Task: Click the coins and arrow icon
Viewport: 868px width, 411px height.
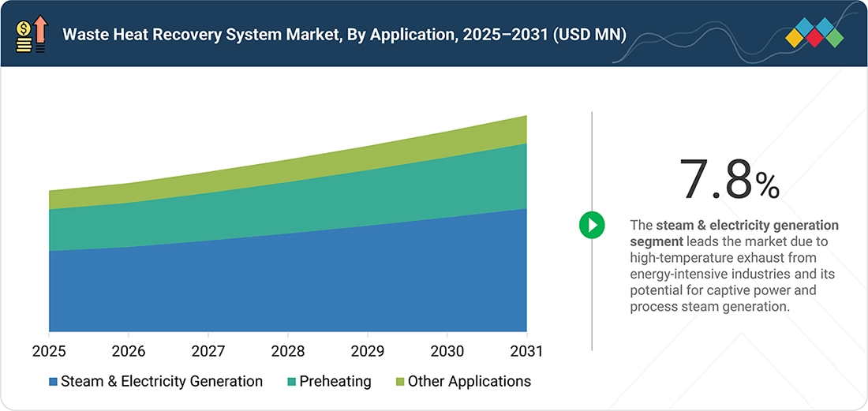Action: 32,34
